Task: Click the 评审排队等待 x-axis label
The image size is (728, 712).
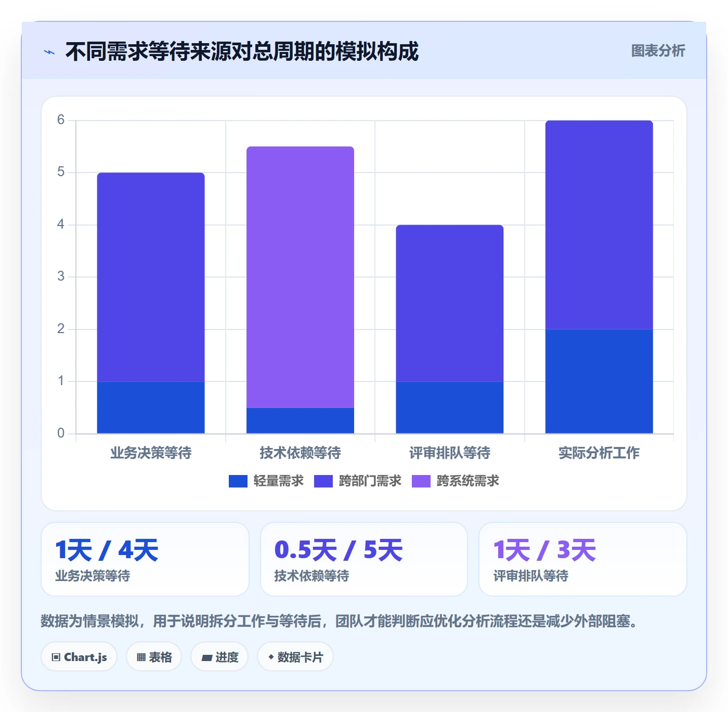Action: coord(450,453)
